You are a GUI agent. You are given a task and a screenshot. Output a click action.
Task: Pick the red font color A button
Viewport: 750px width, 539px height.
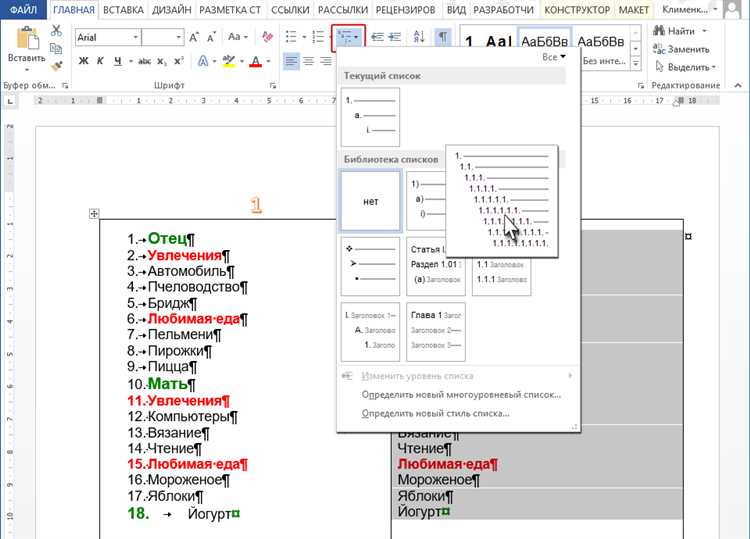tap(256, 61)
